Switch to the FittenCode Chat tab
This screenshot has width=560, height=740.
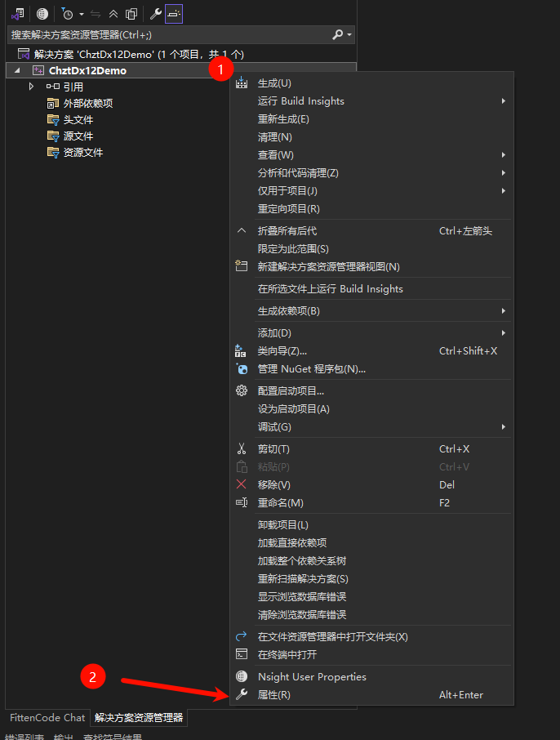[x=47, y=718]
